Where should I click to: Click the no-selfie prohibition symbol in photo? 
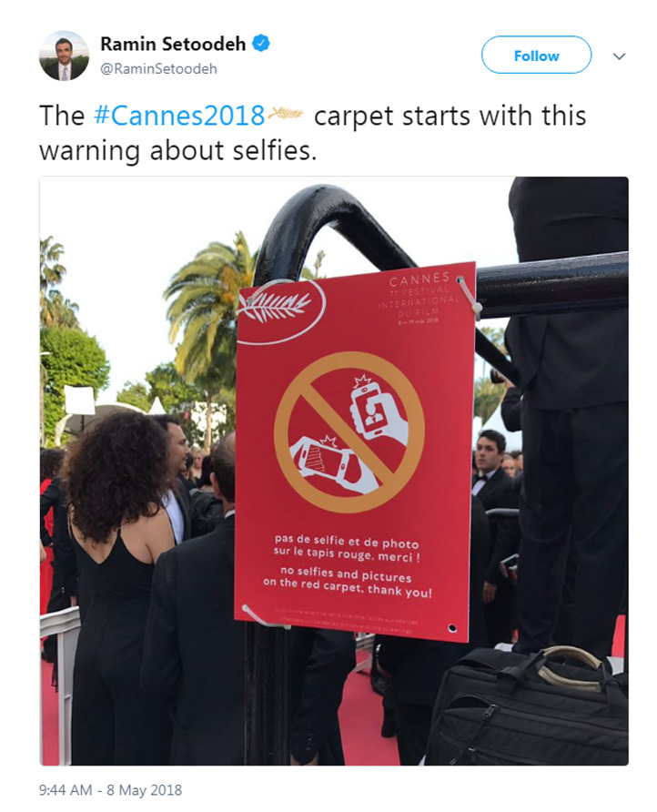pyautogui.click(x=349, y=432)
